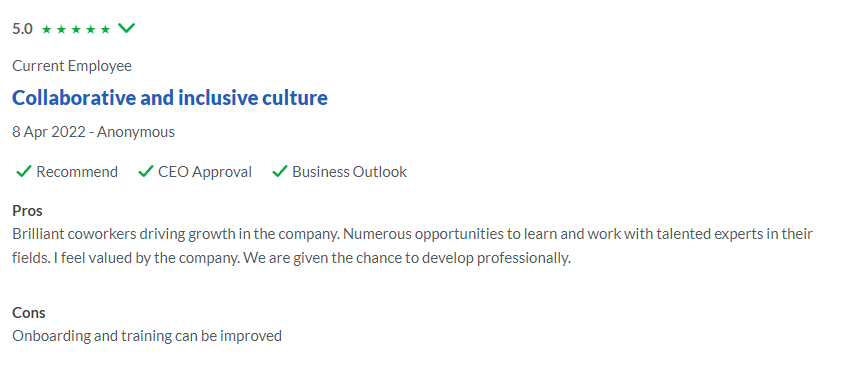This screenshot has height=366, width=856.
Task: Click the Pros heading
Action: 27,211
